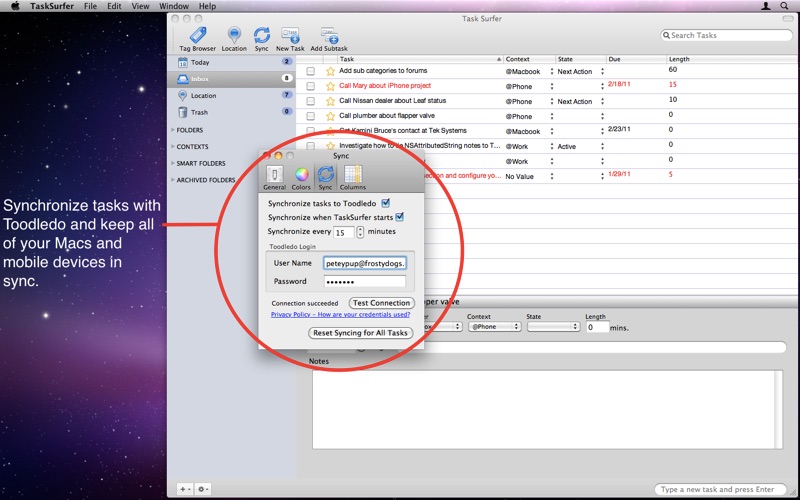Open Colors preferences pane
The width and height of the screenshot is (800, 500).
(301, 178)
